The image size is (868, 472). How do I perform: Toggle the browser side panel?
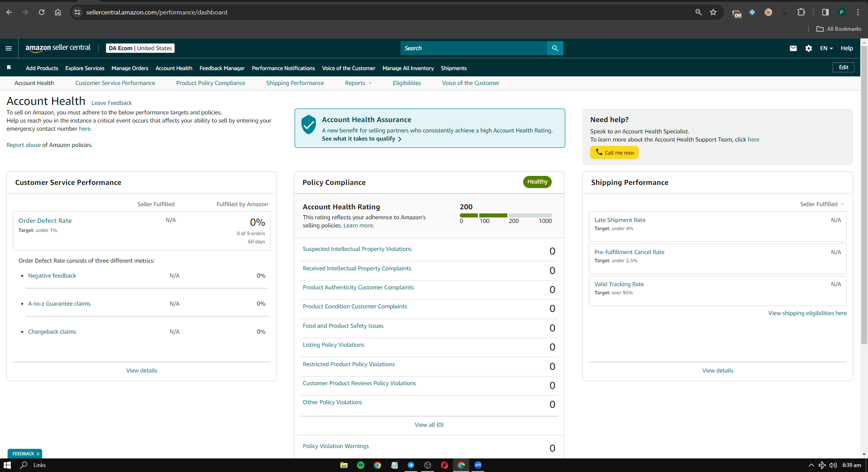pyautogui.click(x=825, y=12)
